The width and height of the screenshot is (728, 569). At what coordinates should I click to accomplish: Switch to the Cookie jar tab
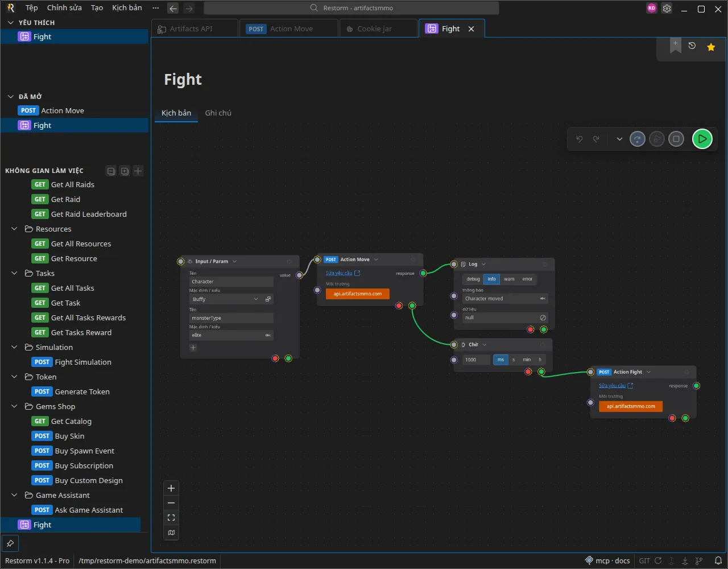click(x=378, y=28)
